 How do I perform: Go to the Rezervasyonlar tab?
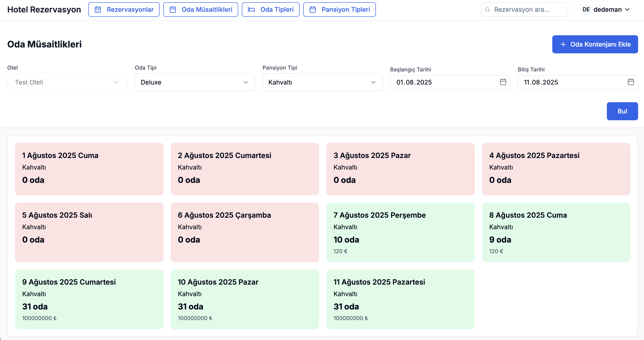coord(124,9)
